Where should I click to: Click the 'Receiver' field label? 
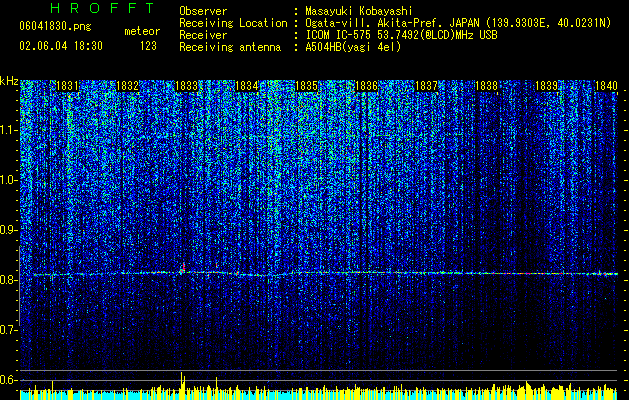pos(203,35)
